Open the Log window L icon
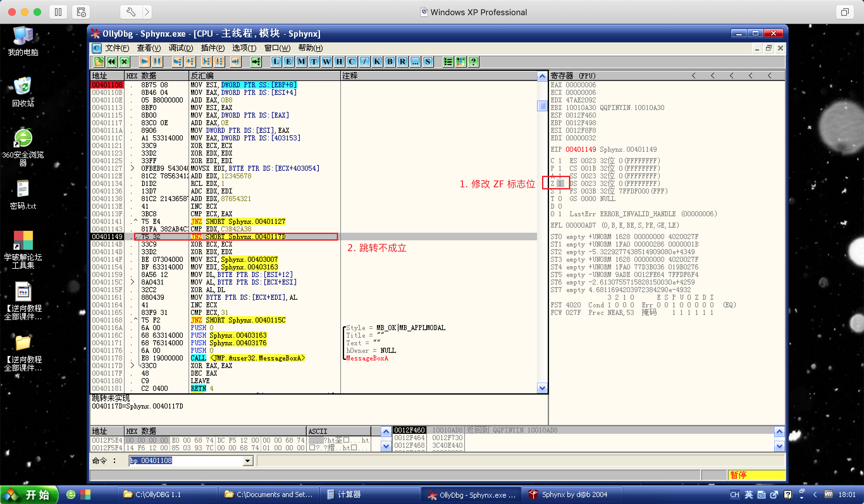Image resolution: width=864 pixels, height=504 pixels. 276,62
